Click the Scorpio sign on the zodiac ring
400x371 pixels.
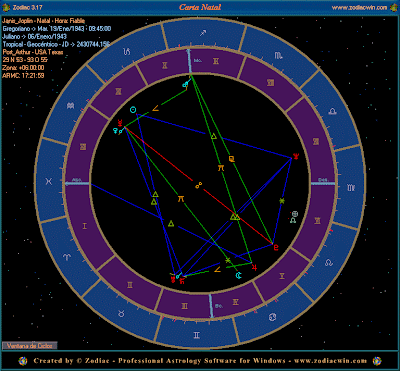279,55
